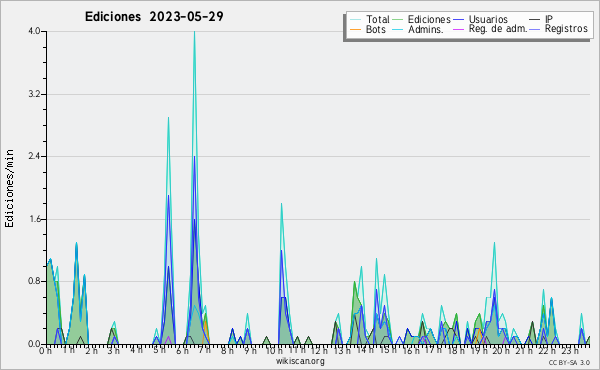This screenshot has width=600, height=370.
Task: Select the 'Bots' legend label
Action: [376, 29]
